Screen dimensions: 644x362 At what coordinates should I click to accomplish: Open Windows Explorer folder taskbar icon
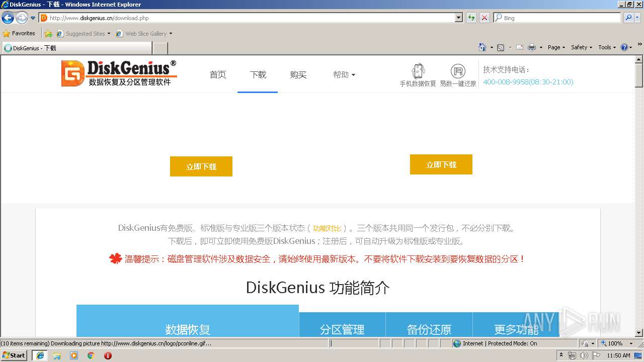tap(57, 355)
